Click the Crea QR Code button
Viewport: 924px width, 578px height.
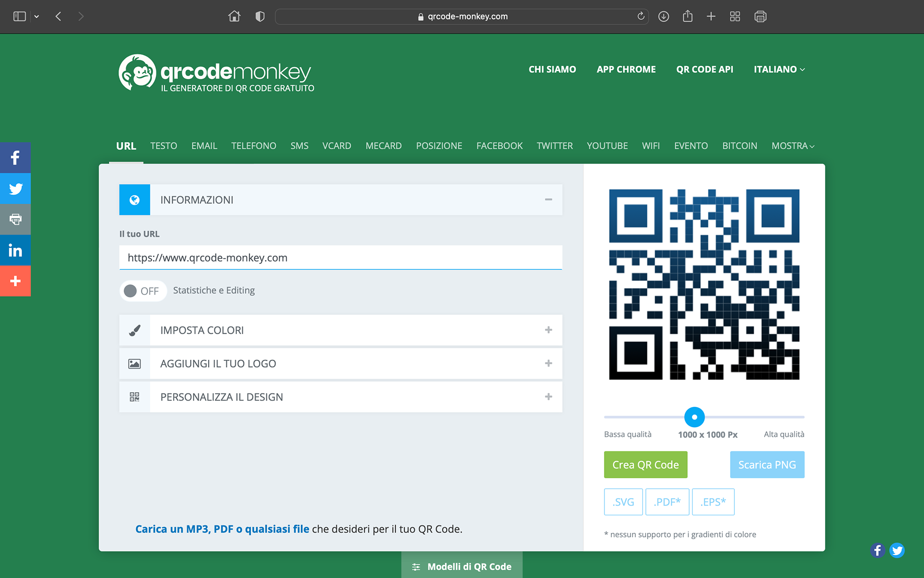pyautogui.click(x=645, y=465)
